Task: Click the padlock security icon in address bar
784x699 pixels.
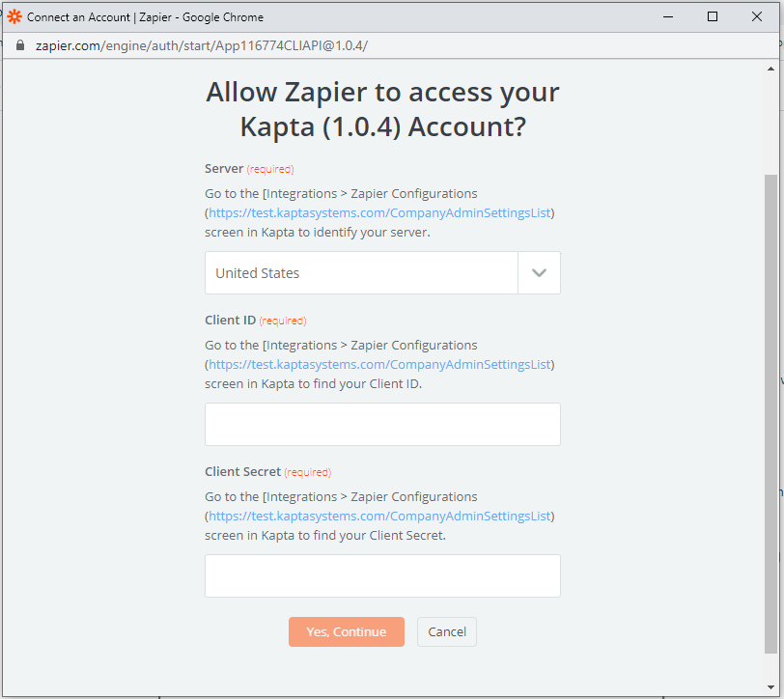Action: [x=19, y=44]
